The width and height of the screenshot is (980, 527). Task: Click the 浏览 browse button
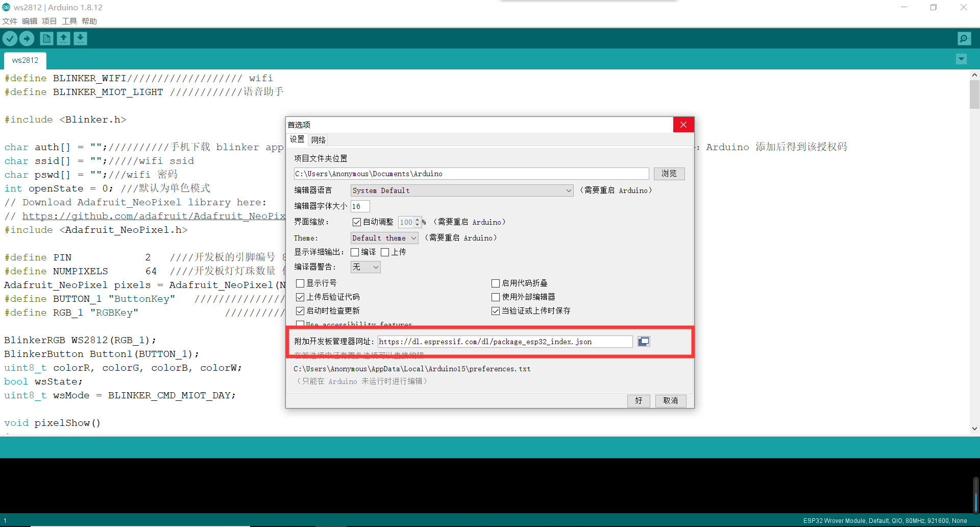669,174
